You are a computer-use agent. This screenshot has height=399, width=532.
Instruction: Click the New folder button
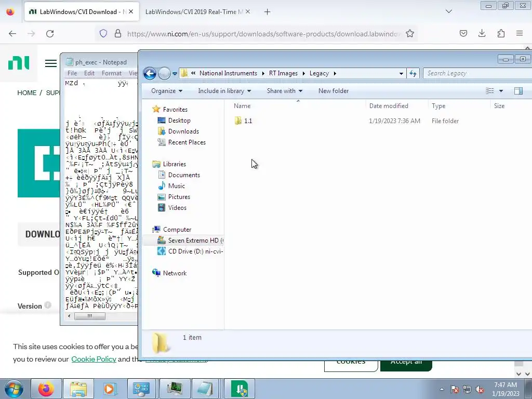[x=333, y=91]
